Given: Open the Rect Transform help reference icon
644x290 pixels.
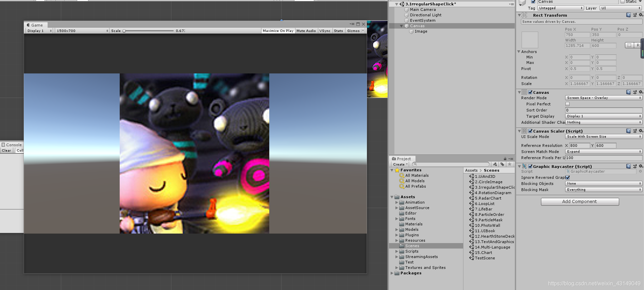Looking at the screenshot, I should tap(628, 15).
